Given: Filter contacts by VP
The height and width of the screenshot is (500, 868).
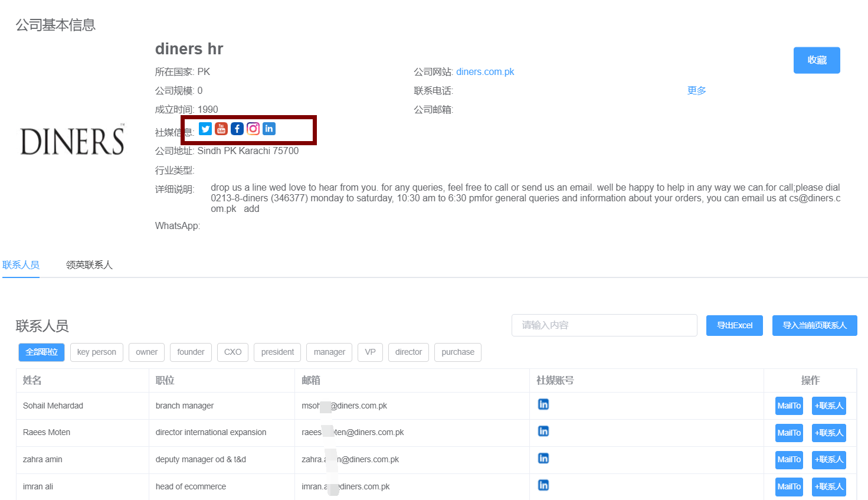Looking at the screenshot, I should 370,352.
